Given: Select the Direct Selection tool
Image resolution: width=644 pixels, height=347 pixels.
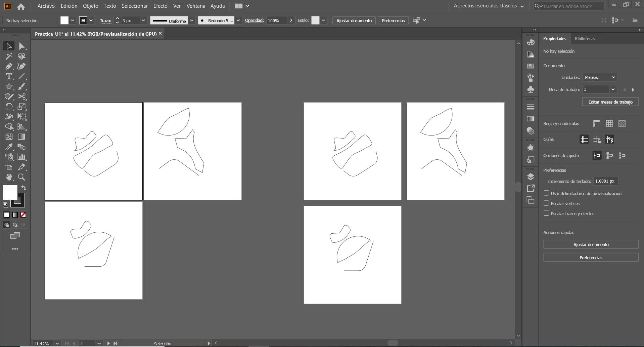Looking at the screenshot, I should (22, 46).
